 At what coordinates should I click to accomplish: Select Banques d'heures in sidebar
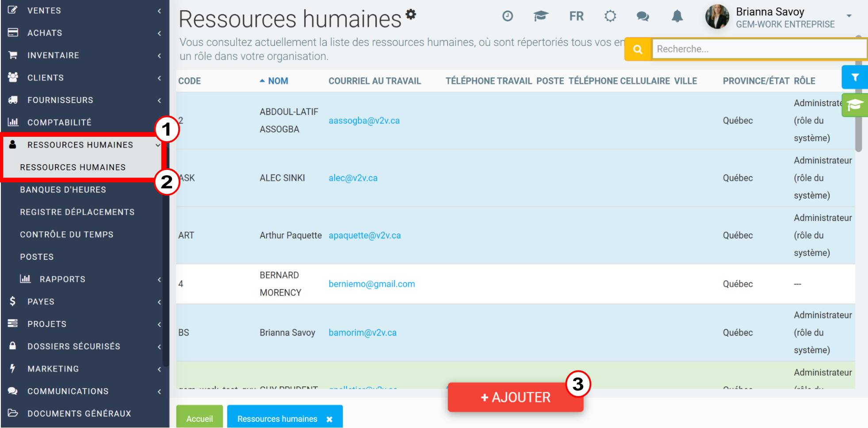point(63,189)
